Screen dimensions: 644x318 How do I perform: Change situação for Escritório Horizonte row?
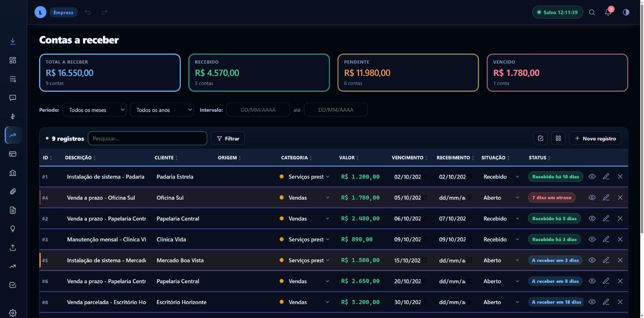coord(501,302)
